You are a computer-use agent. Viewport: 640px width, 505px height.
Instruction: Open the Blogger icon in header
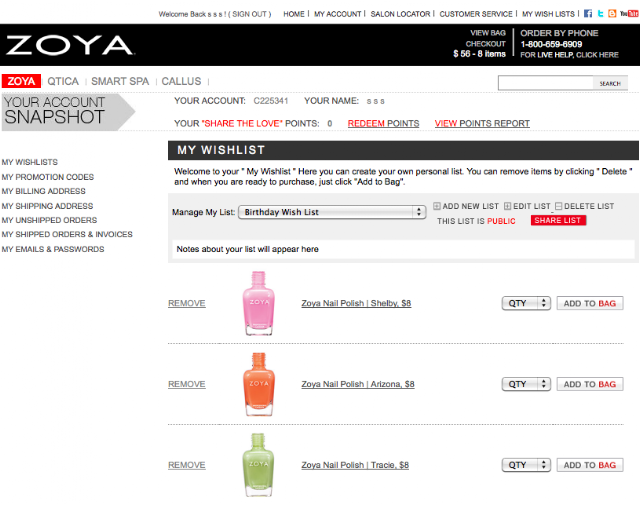(x=612, y=13)
